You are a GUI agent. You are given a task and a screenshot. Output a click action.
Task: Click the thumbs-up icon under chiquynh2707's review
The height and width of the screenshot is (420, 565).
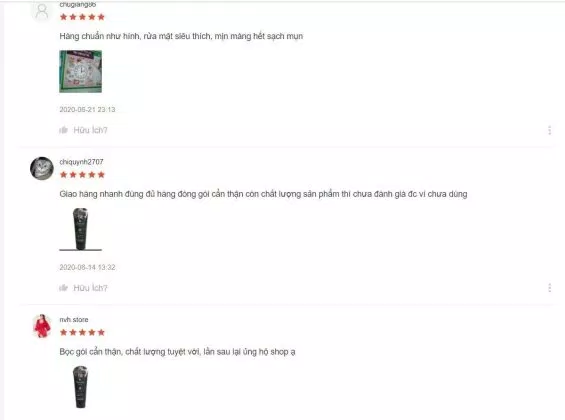[63, 288]
